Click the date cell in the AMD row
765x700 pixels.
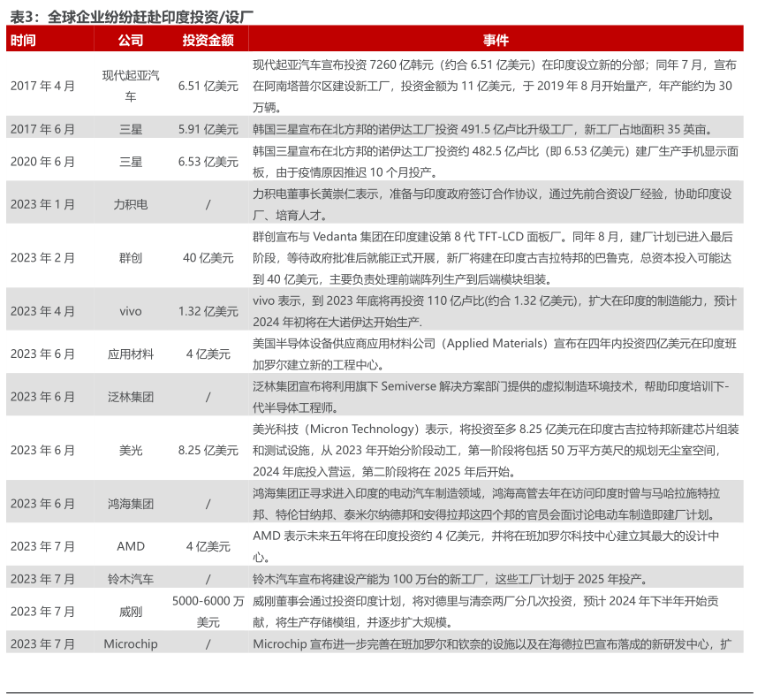[42, 546]
